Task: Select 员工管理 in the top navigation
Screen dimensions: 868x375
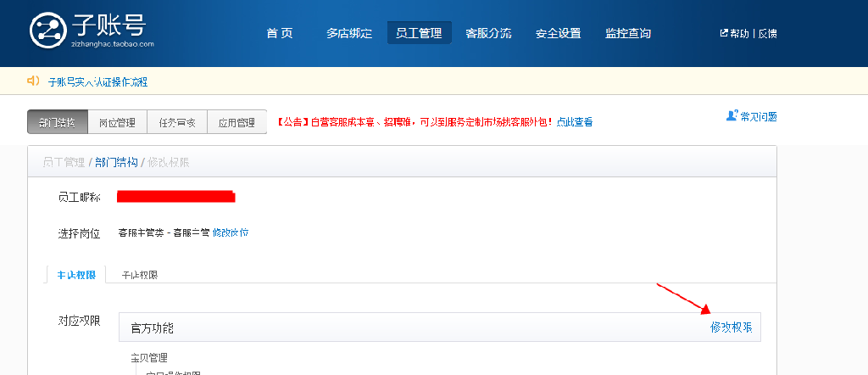Action: pyautogui.click(x=419, y=33)
